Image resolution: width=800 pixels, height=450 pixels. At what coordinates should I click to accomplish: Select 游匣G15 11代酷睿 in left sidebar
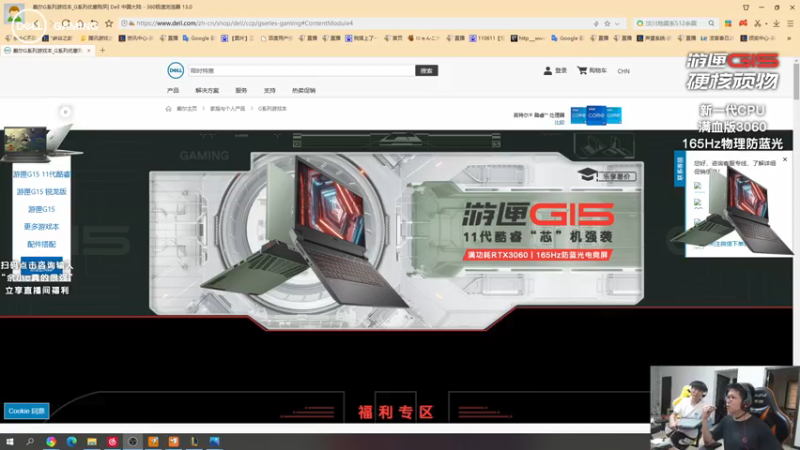(x=41, y=174)
